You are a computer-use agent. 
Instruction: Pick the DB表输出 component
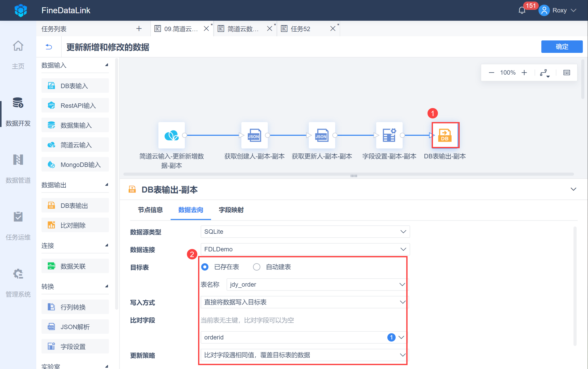tap(75, 205)
